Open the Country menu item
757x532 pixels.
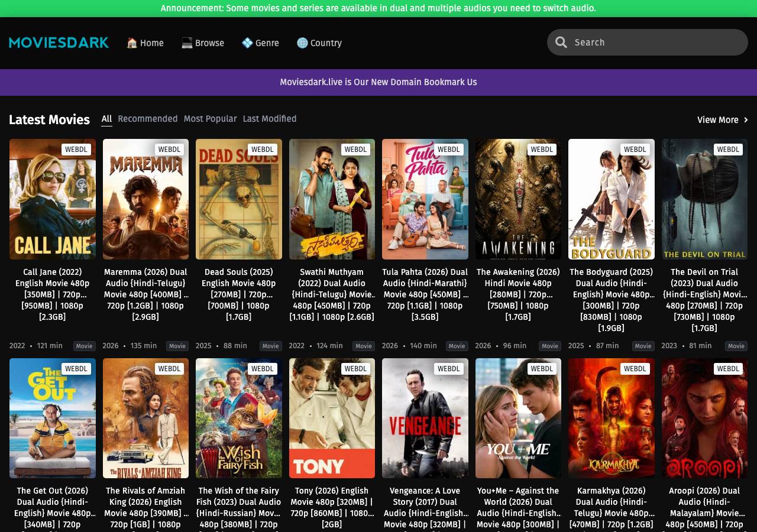pos(319,43)
